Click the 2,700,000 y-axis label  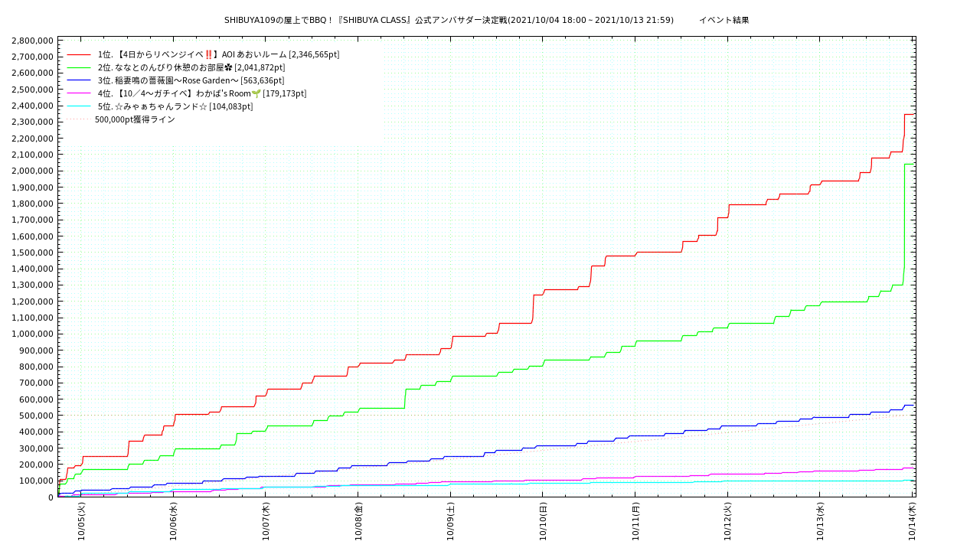(x=33, y=57)
